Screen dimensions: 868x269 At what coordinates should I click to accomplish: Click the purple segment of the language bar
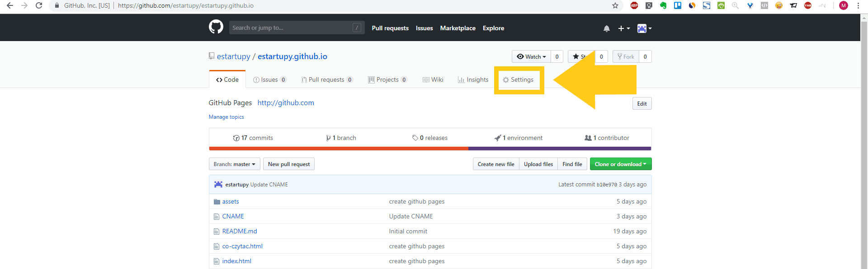(560, 148)
